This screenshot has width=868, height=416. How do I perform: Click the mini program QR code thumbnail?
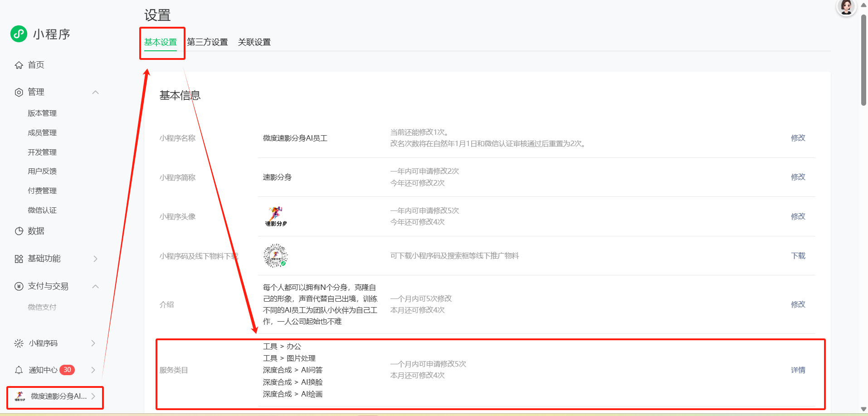point(275,255)
